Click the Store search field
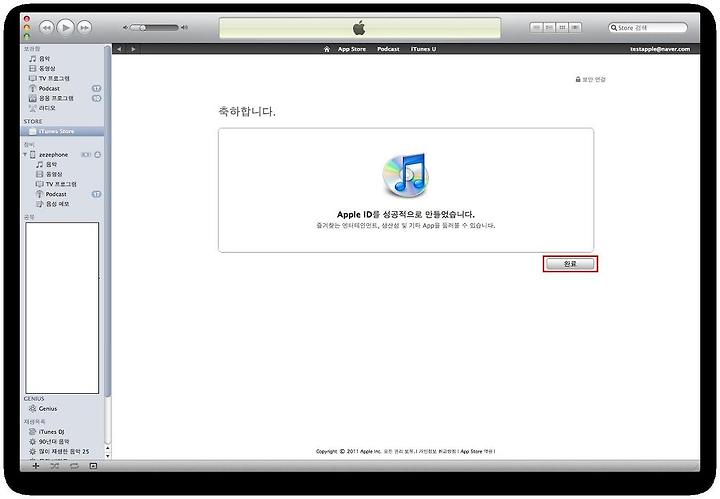 (648, 28)
